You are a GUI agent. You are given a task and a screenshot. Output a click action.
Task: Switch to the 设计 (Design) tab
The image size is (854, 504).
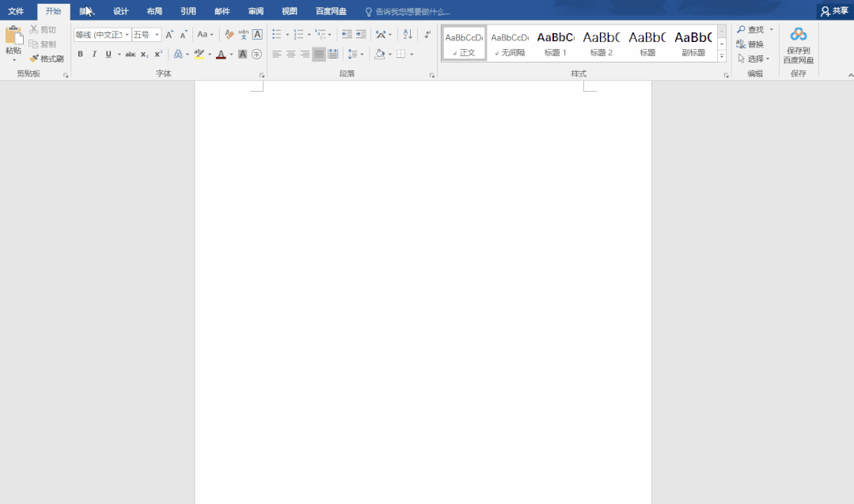[120, 11]
